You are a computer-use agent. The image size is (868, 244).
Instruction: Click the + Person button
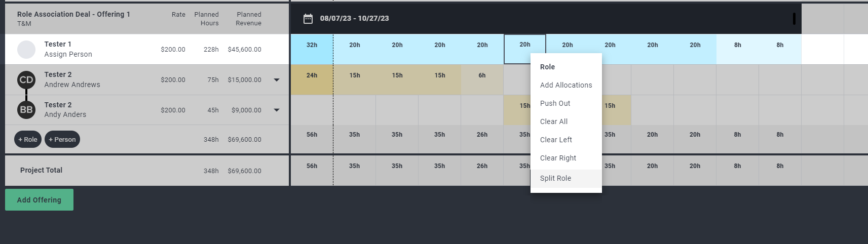tap(62, 139)
